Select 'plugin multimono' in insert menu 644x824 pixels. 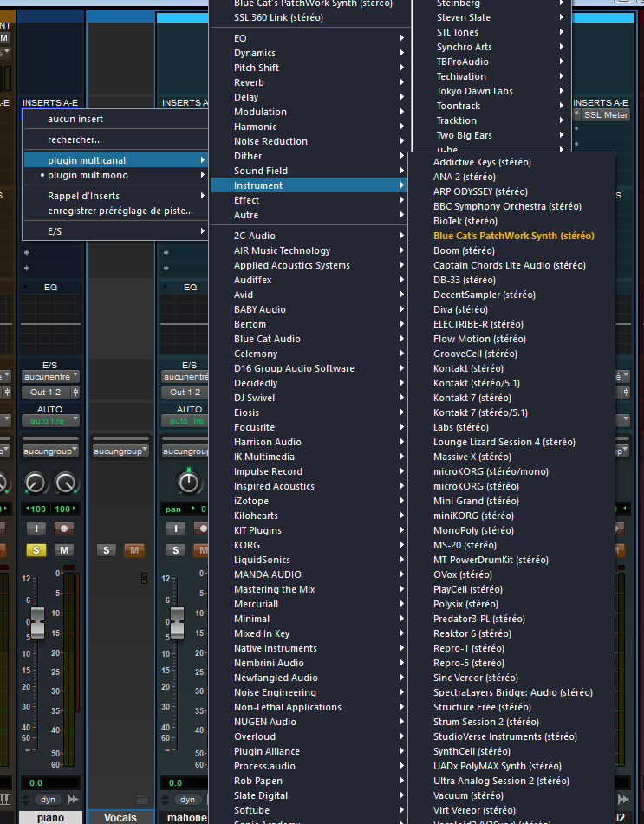(x=88, y=175)
